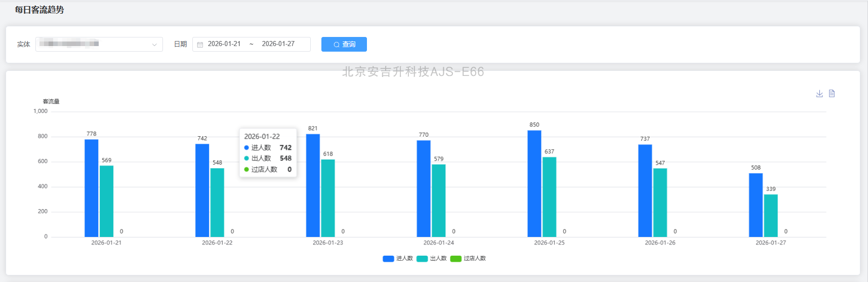Click the teal 569 bar for 2026-01-21
Viewport: 868px width, 282px height.
point(106,202)
